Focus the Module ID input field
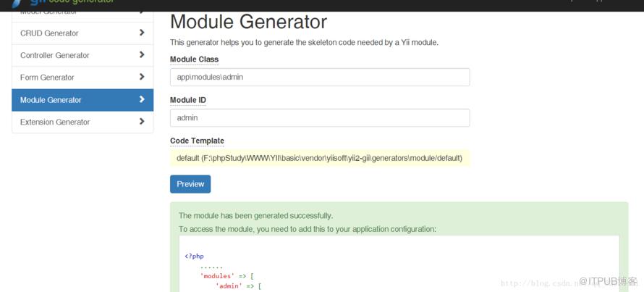 [x=320, y=117]
